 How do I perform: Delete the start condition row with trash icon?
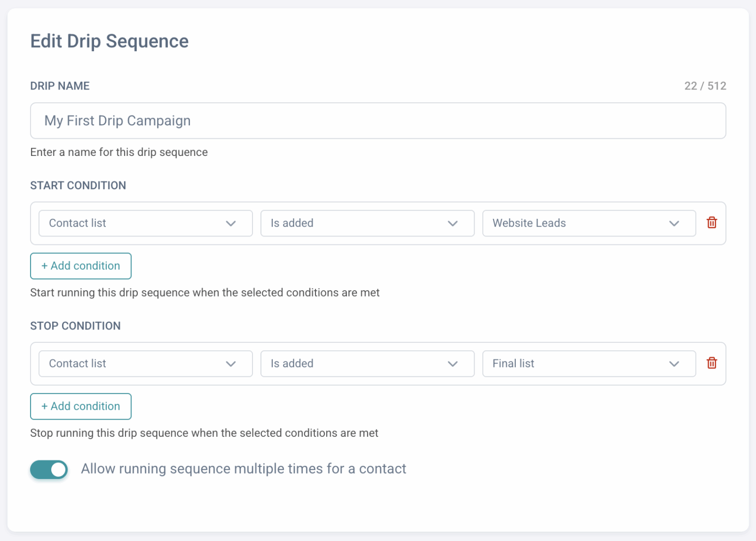click(x=712, y=223)
